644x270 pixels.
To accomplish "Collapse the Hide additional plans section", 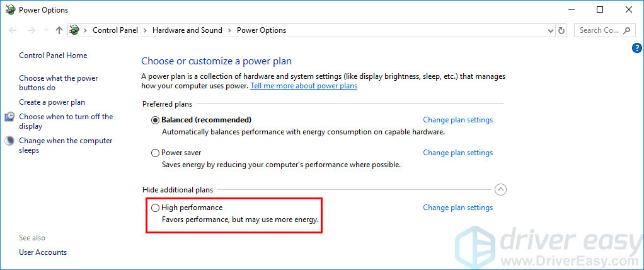I will pos(500,189).
